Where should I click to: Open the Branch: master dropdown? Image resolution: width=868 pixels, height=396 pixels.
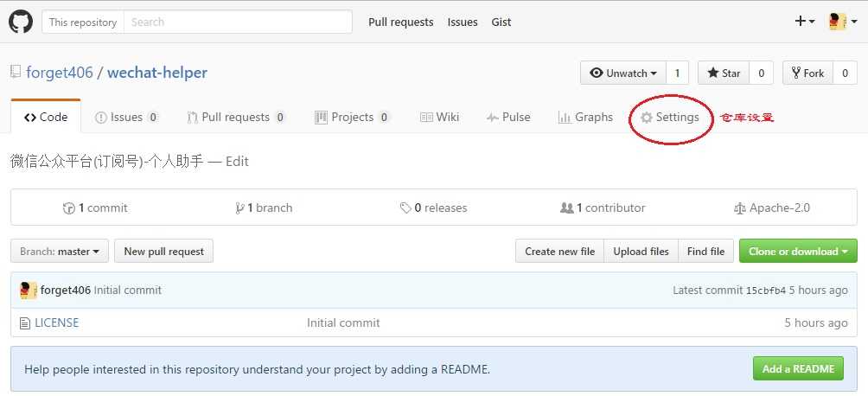60,251
